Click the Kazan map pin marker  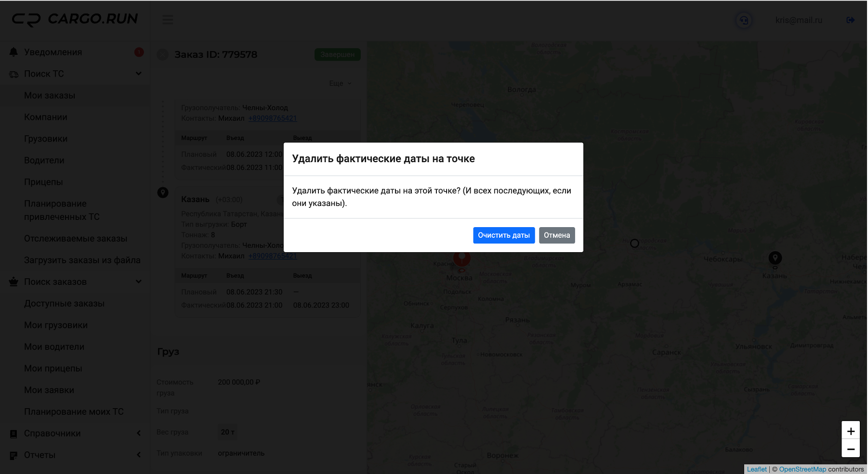coord(775,258)
